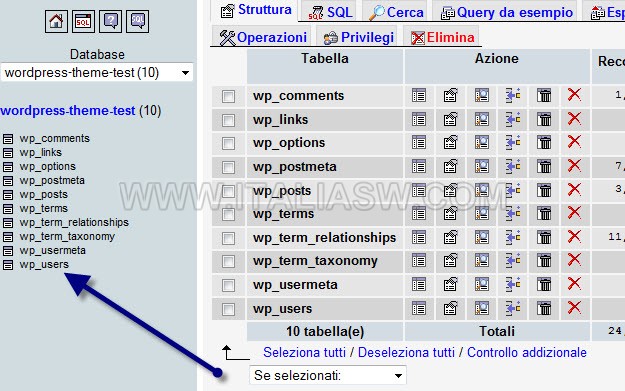Drop wp_term_relationships red X icon
The width and height of the screenshot is (625, 391).
[x=574, y=237]
